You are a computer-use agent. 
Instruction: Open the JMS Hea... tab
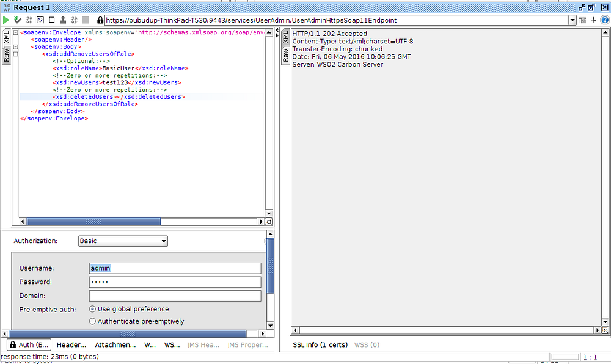pyautogui.click(x=203, y=344)
